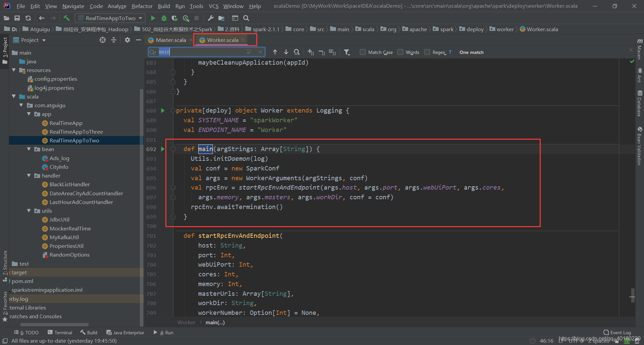Open the Refactor menu
This screenshot has width=644, height=345.
point(142,6)
